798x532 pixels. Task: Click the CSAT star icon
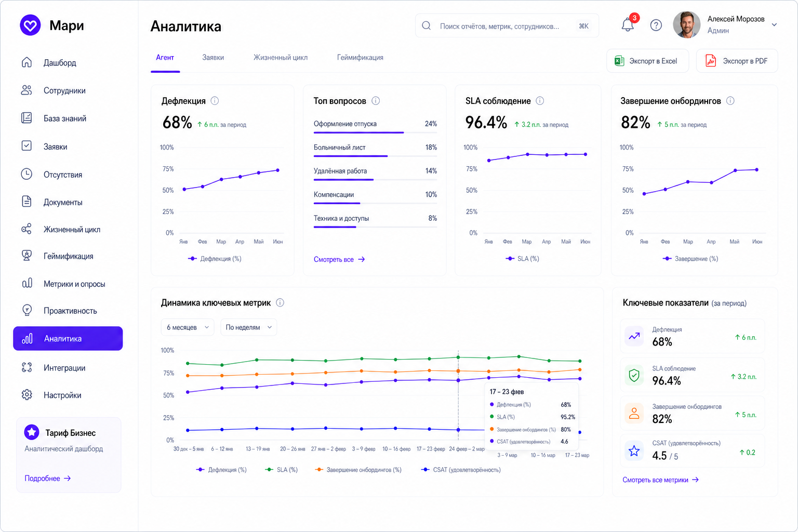634,451
